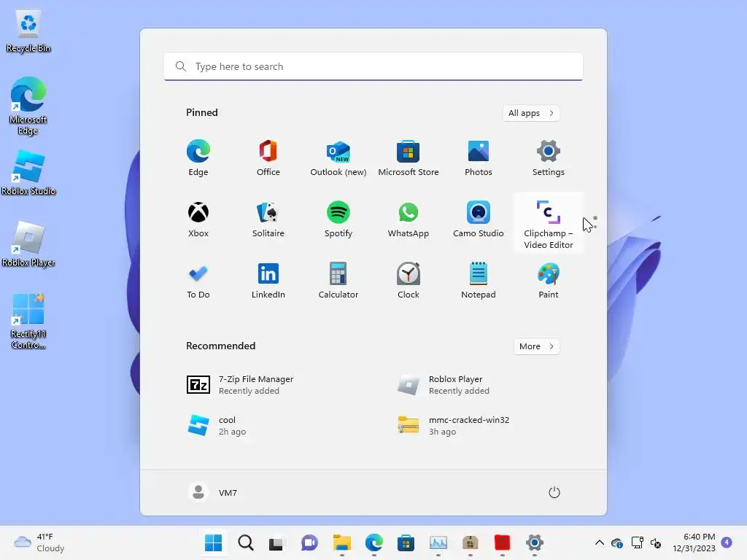Open Microsoft Store taskbar icon
Image resolution: width=747 pixels, height=560 pixels.
click(x=406, y=542)
